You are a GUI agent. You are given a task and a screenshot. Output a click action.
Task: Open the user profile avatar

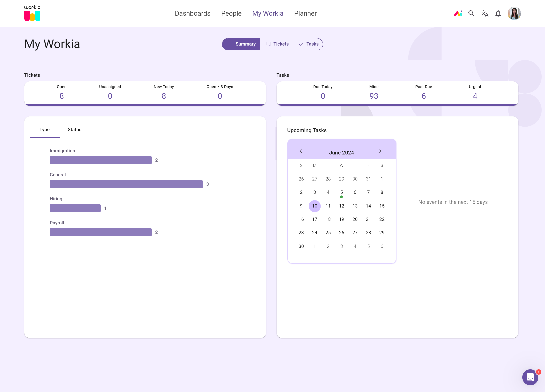point(514,14)
